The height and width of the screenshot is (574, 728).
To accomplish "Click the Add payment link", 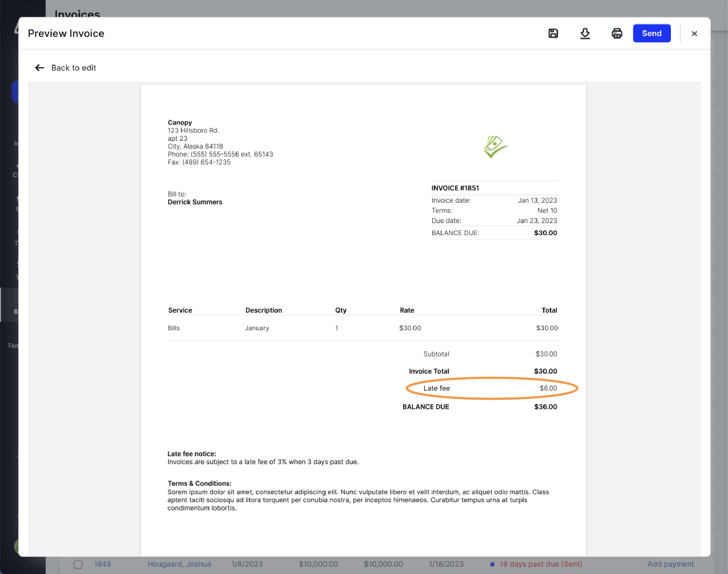I will [x=671, y=564].
